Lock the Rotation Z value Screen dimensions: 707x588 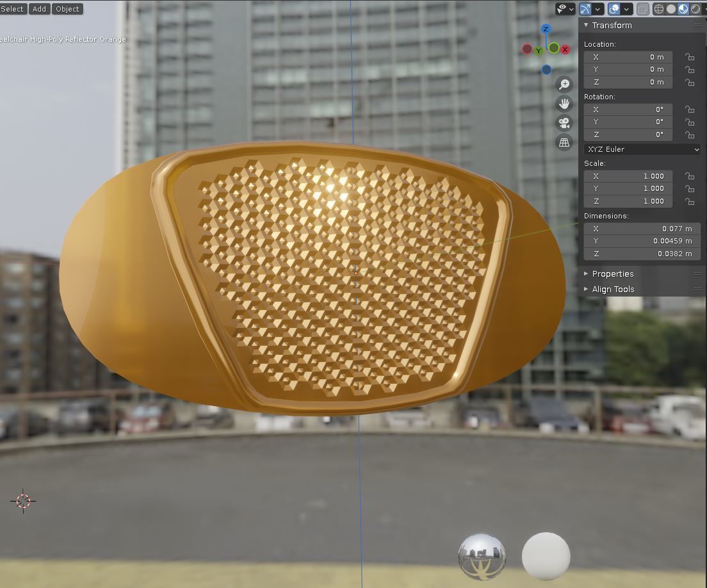click(690, 135)
